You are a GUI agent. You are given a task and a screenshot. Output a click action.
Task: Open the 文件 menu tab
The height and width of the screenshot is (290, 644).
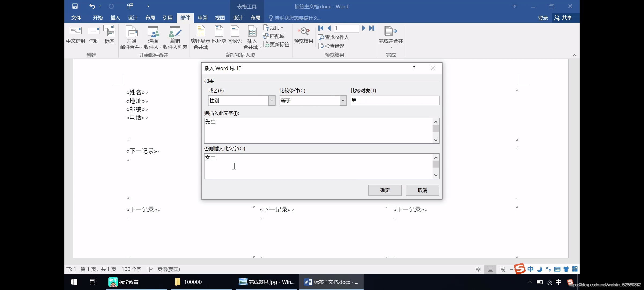pos(76,18)
